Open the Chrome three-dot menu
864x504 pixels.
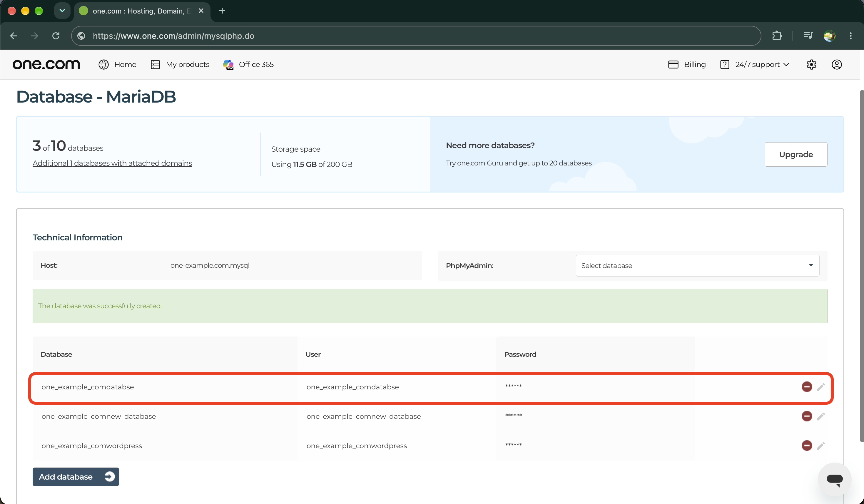tap(851, 36)
